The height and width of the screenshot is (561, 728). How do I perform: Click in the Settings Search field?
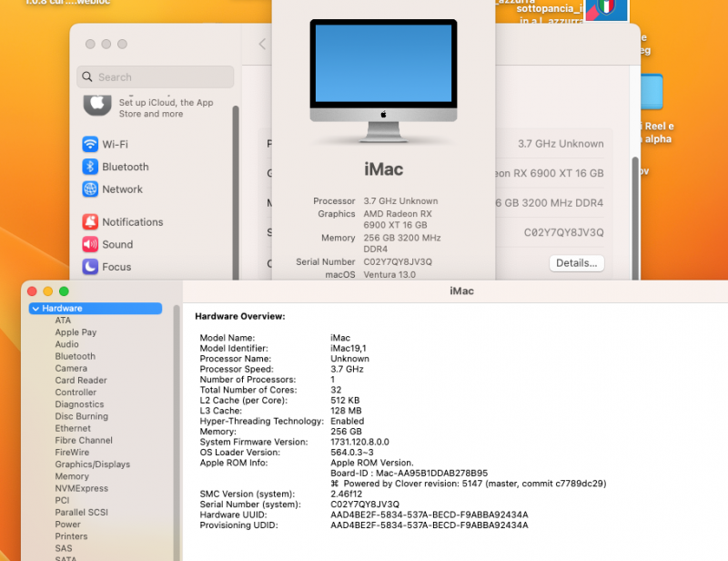coord(155,76)
